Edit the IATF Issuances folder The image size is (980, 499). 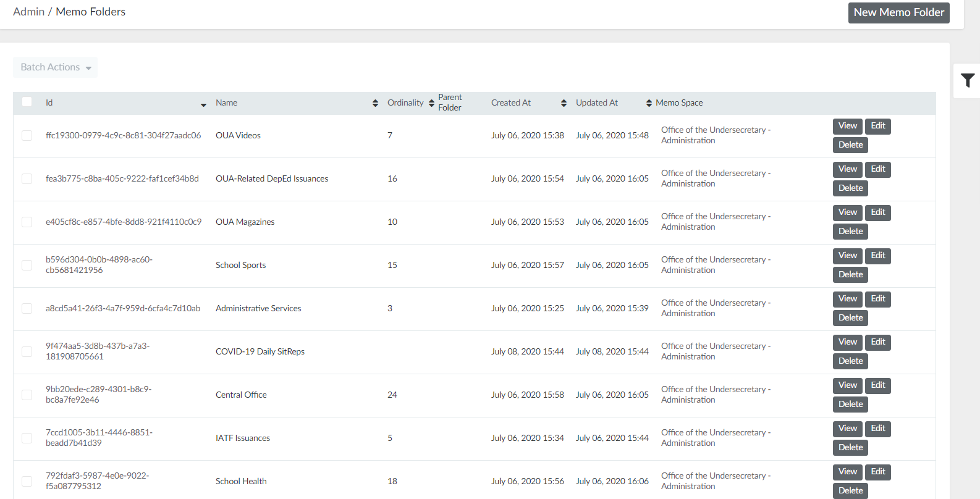(x=877, y=429)
